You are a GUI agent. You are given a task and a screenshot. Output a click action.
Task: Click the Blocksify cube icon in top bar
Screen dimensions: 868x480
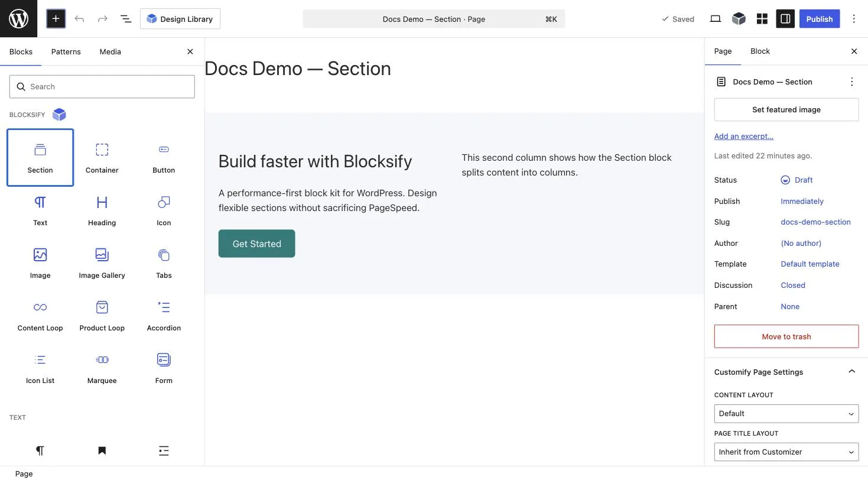point(739,19)
